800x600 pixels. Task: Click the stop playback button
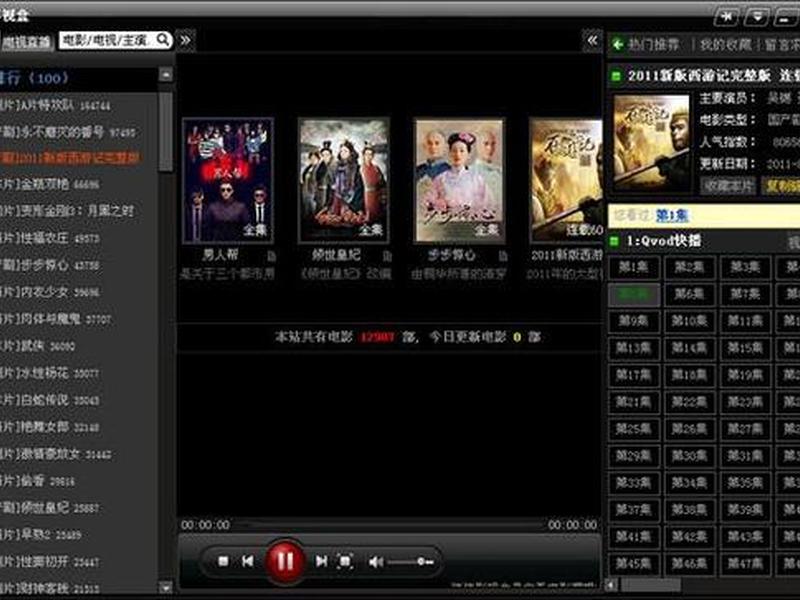pos(223,561)
